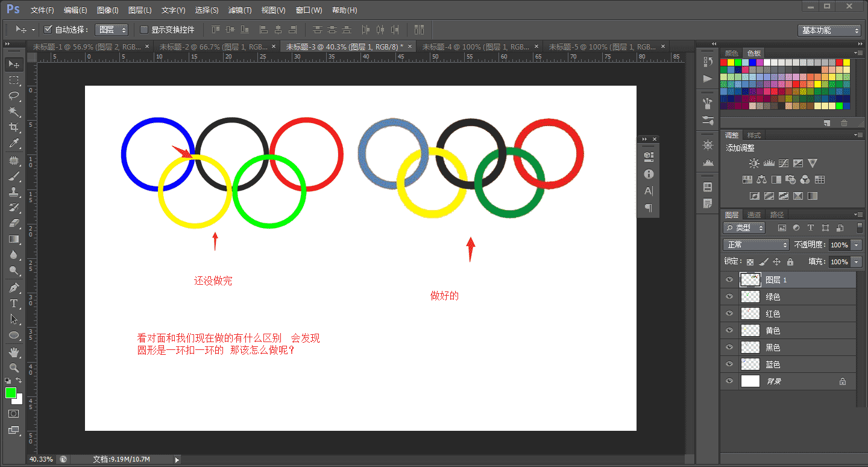Select the Brush tool
The width and height of the screenshot is (868, 467).
[x=14, y=176]
